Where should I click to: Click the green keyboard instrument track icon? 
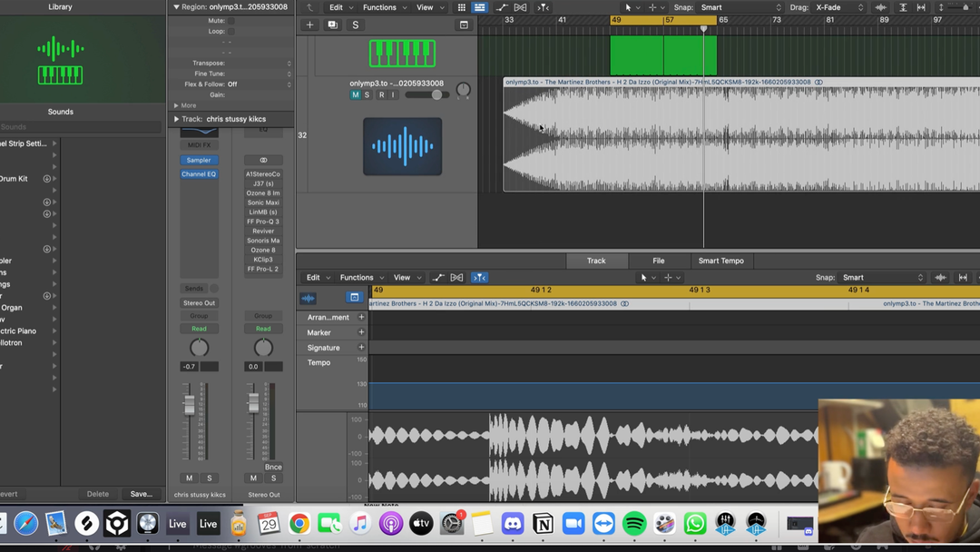[x=402, y=54]
